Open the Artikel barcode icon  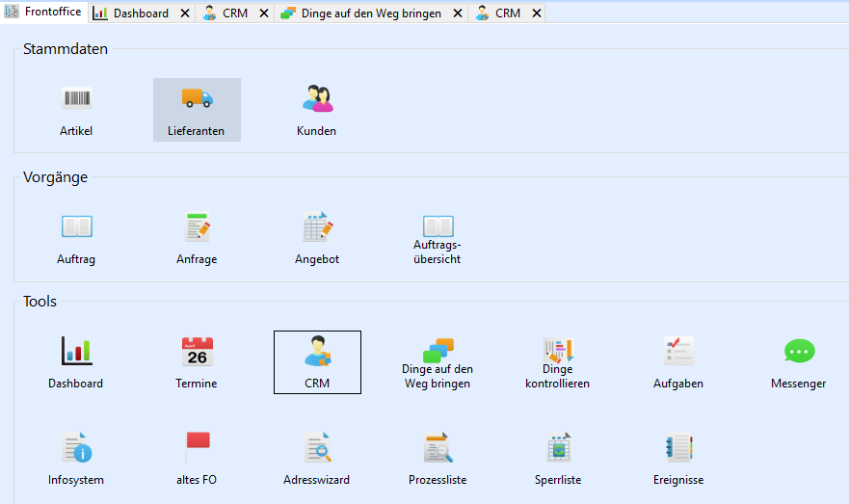click(x=76, y=99)
